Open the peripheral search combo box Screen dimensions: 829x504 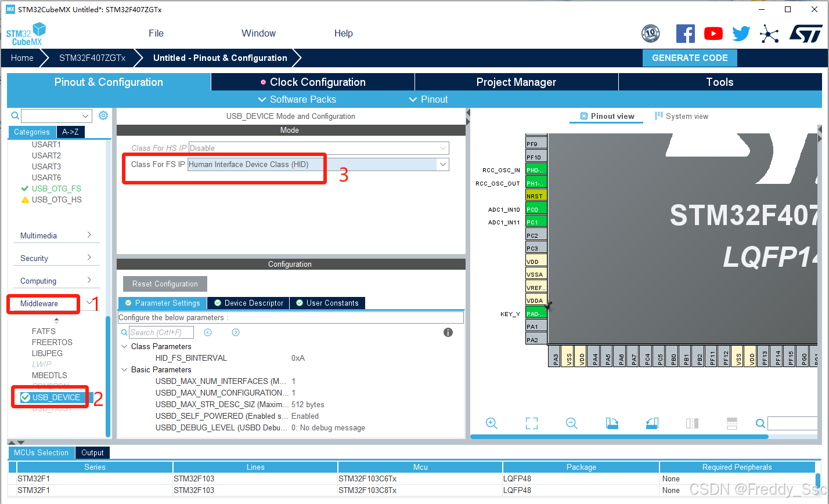(56, 116)
